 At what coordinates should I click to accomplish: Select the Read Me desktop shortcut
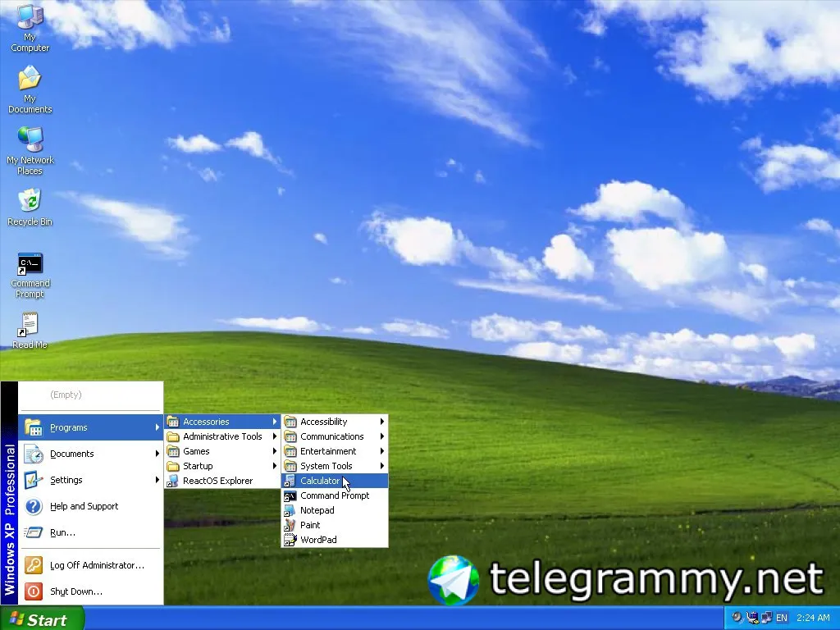coord(30,331)
